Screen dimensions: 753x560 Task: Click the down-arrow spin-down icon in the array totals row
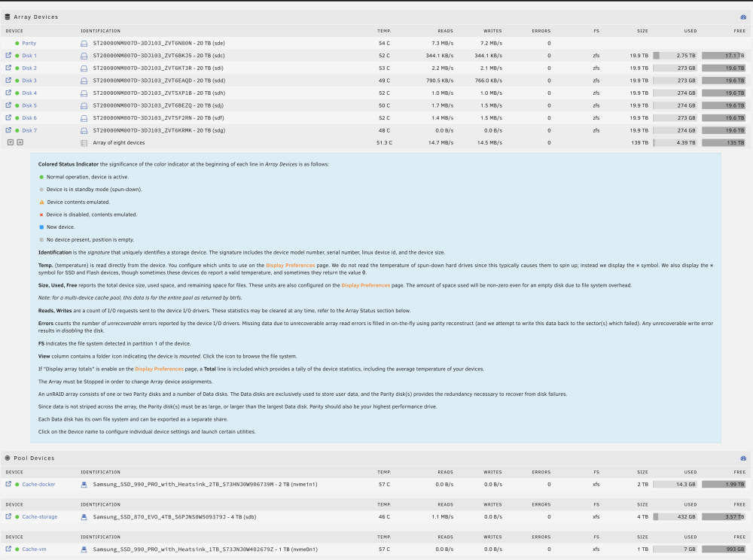click(x=11, y=142)
